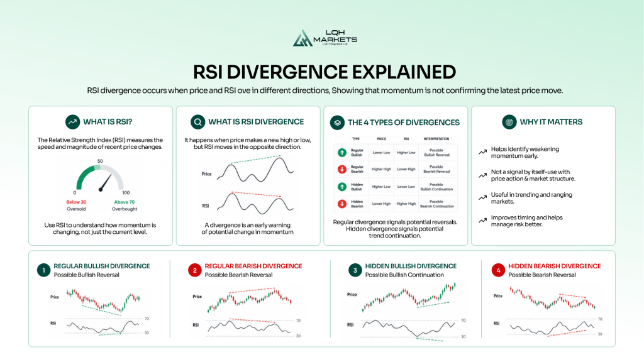Click the target icon beside Why It Matters

509,122
